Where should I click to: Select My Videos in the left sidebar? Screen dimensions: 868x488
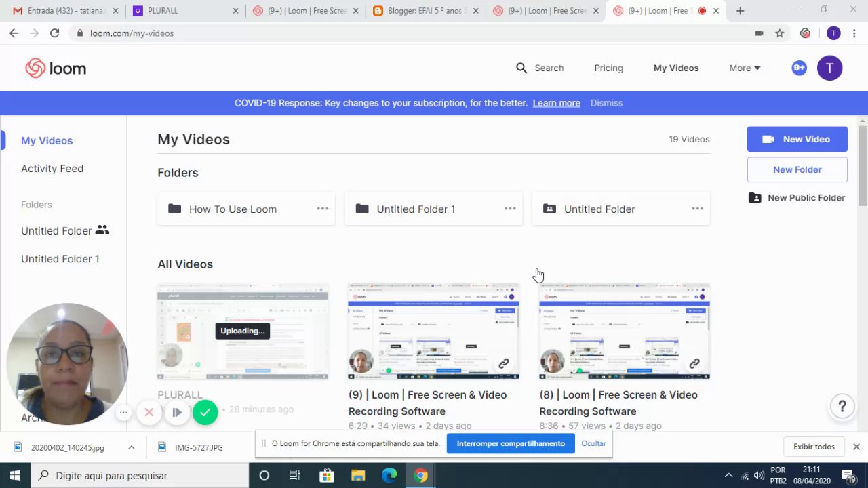47,140
